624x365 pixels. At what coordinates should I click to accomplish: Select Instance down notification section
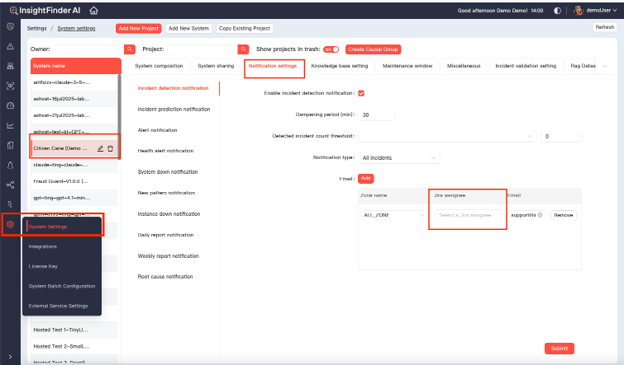(169, 214)
